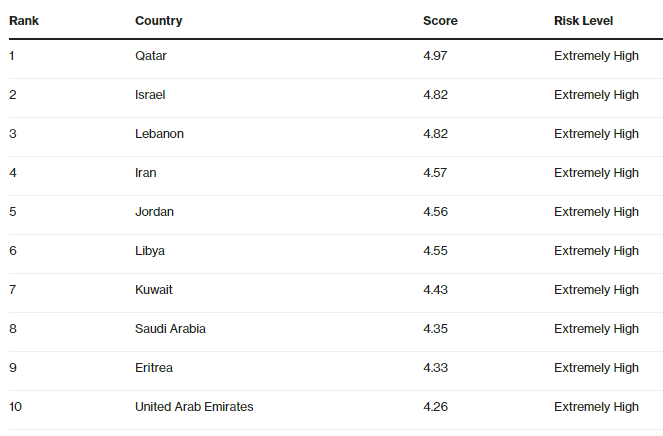Viewport: 663px width, 436px height.
Task: Click rank number 10 cell
Action: pyautogui.click(x=16, y=407)
